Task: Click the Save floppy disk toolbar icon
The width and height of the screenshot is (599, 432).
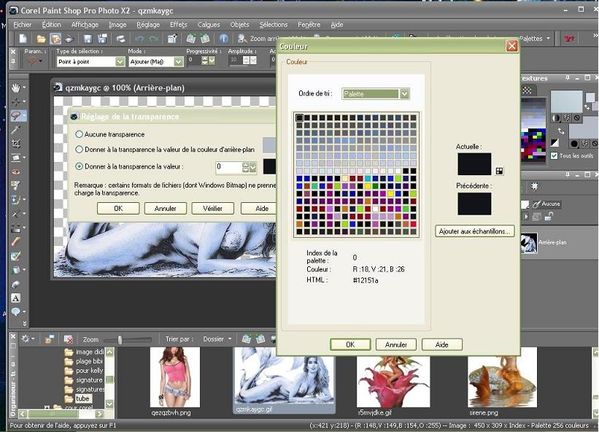Action: click(87, 39)
